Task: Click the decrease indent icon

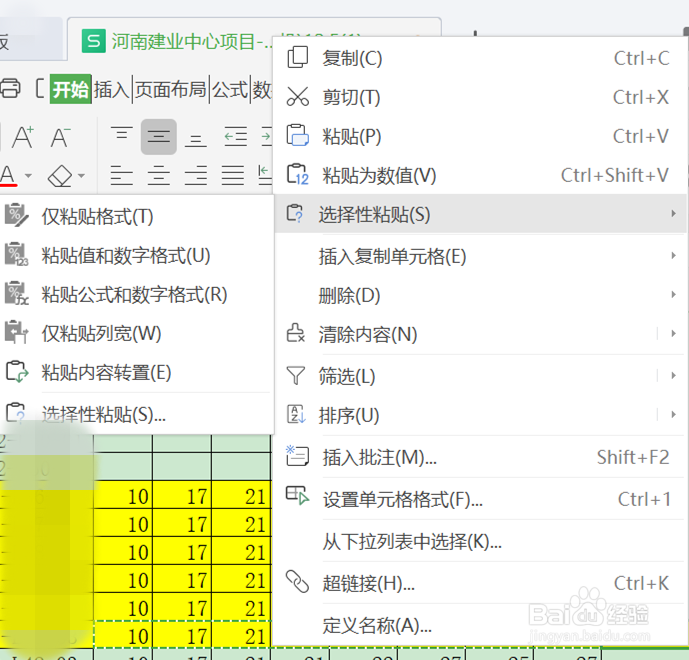Action: 236,137
